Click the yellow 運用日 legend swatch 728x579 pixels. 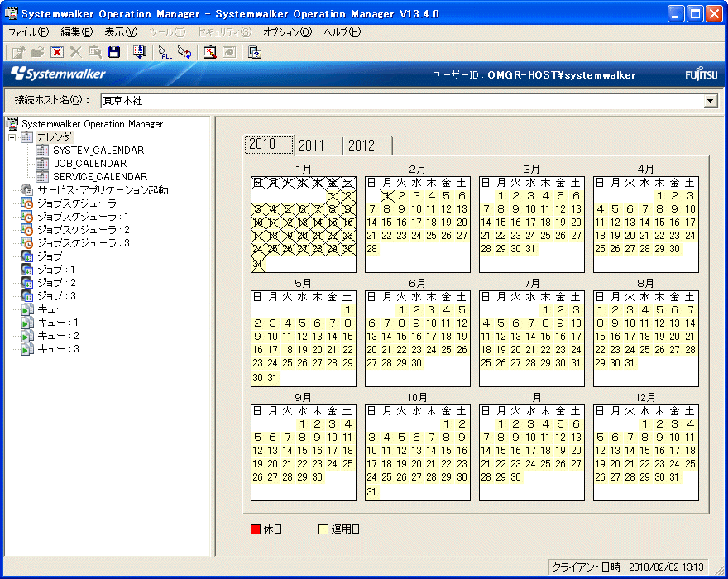323,529
